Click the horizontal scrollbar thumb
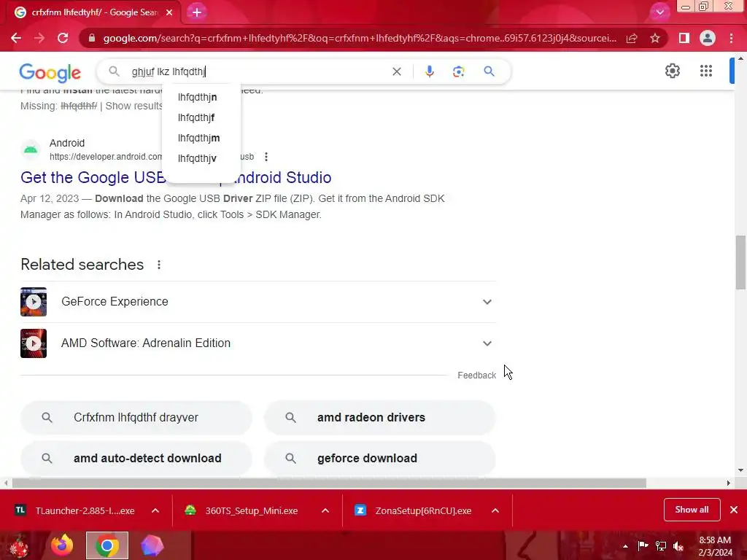 point(329,483)
